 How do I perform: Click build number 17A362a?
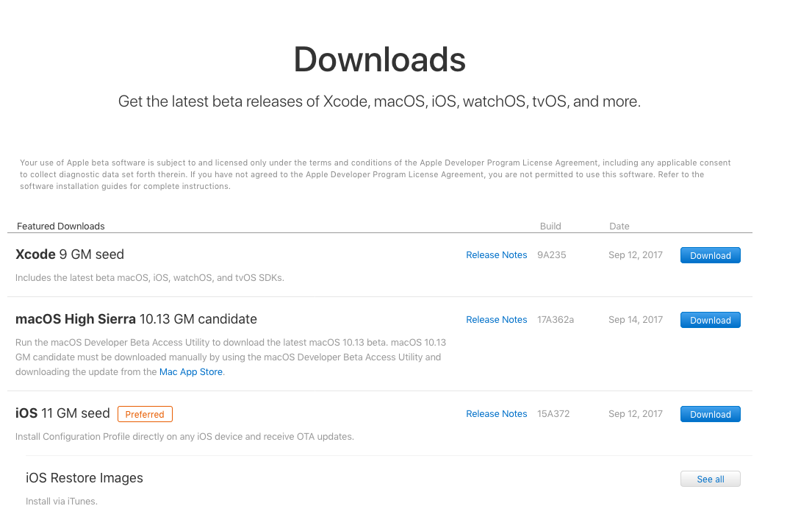[x=556, y=320]
